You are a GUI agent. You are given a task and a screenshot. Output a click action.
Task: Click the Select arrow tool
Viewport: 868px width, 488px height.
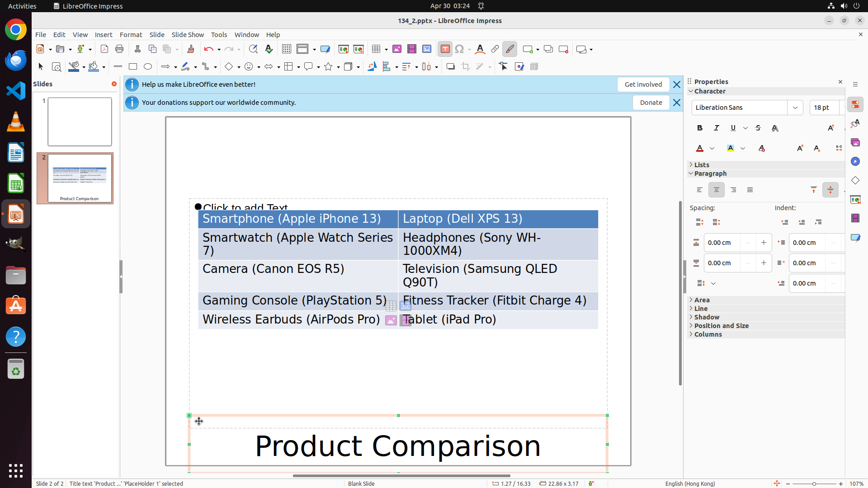(41, 67)
